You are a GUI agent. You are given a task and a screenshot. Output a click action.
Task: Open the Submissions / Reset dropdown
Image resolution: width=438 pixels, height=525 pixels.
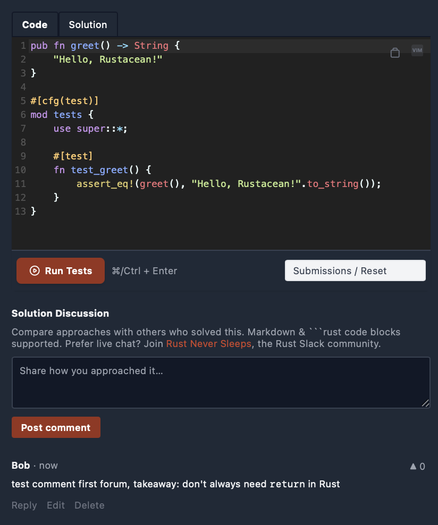click(x=355, y=271)
